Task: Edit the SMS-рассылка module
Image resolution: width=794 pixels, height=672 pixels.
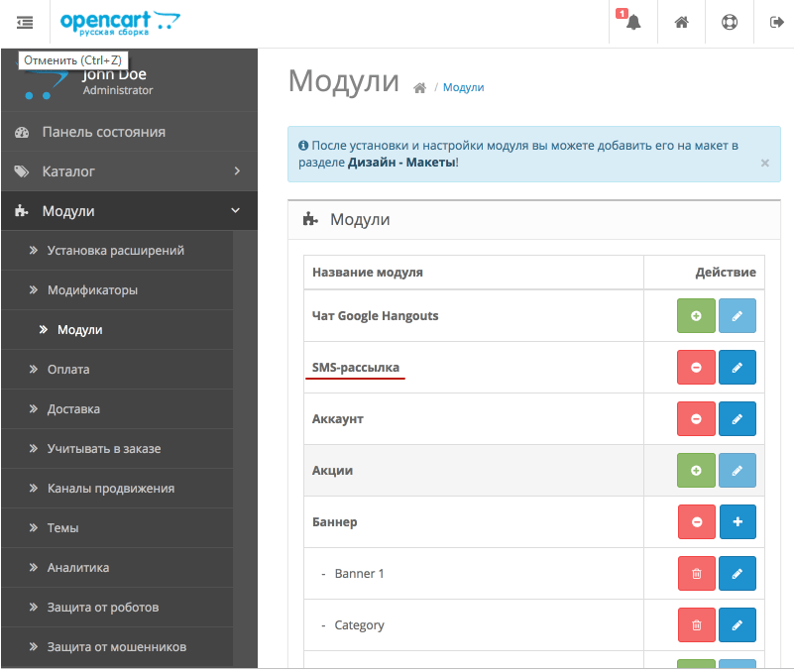Action: [x=737, y=367]
